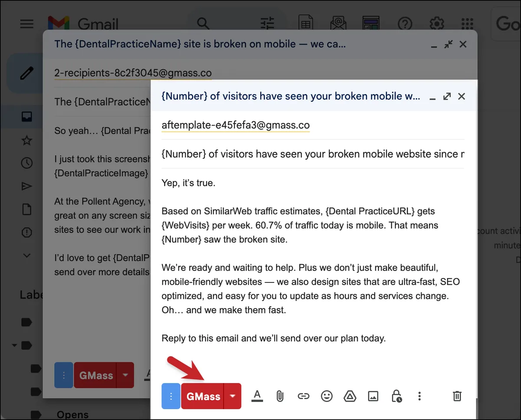
Task: Click the Compose pencil button
Action: 26,73
